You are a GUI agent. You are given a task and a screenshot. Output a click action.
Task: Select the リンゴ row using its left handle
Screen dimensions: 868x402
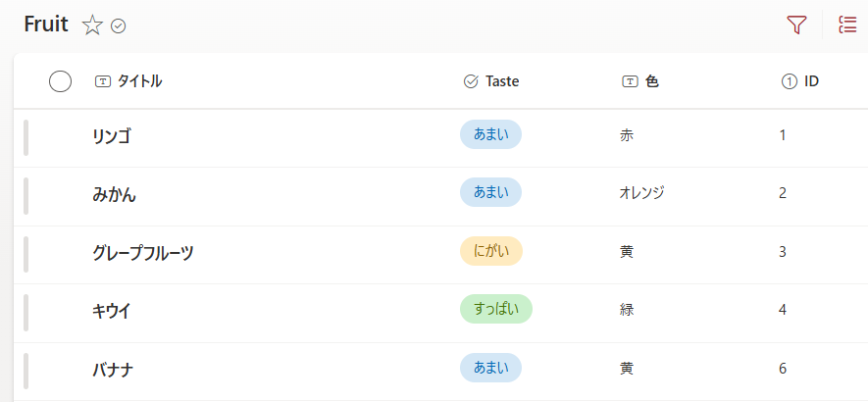click(x=26, y=137)
